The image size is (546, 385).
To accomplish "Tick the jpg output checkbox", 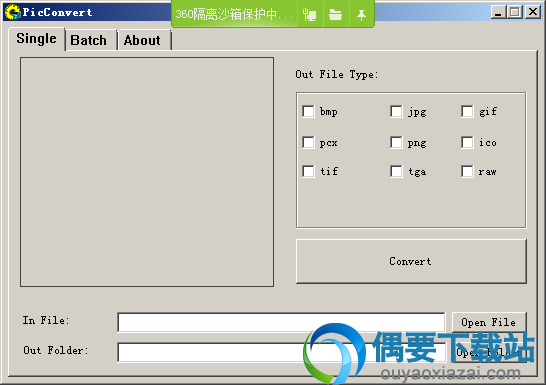I will tap(396, 112).
